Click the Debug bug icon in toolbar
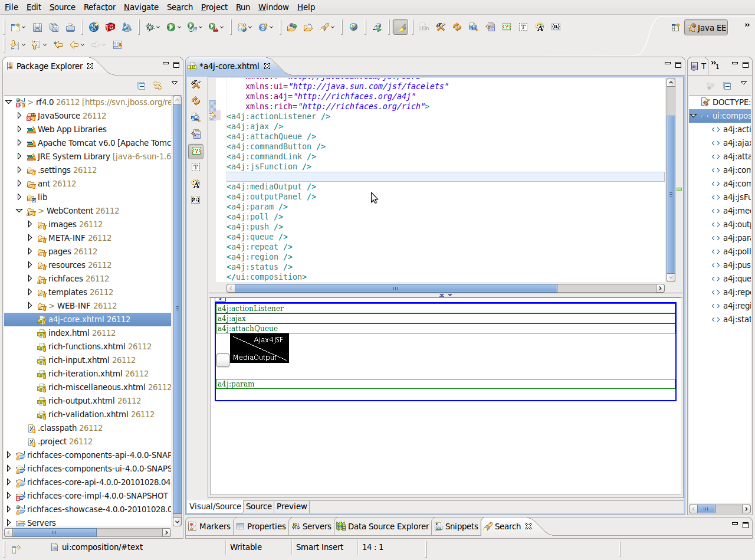This screenshot has width=755, height=560. tap(150, 27)
